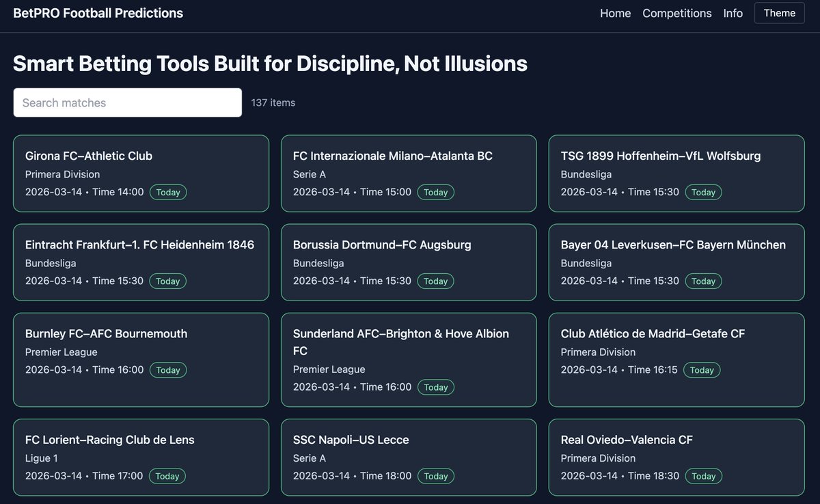Click the date and Time 18:30 text on Oviedo card

click(620, 475)
